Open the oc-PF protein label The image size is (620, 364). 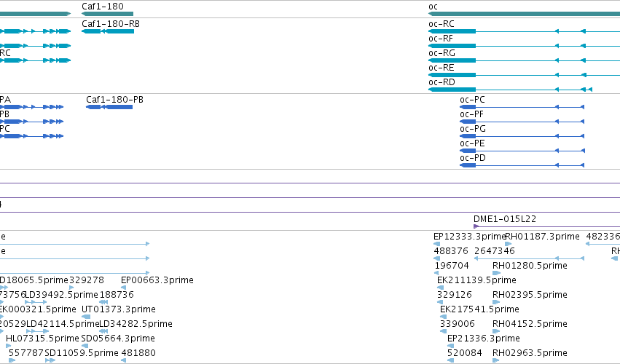(471, 114)
